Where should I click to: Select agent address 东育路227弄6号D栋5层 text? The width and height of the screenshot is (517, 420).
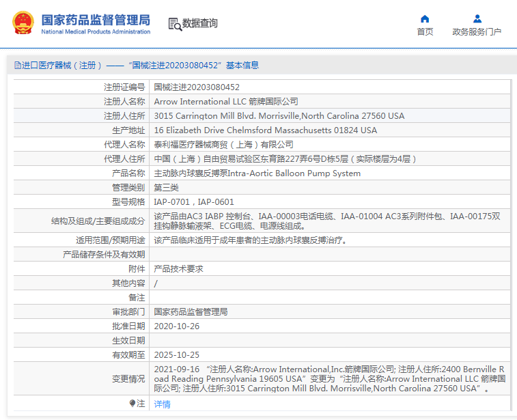tap(305, 159)
